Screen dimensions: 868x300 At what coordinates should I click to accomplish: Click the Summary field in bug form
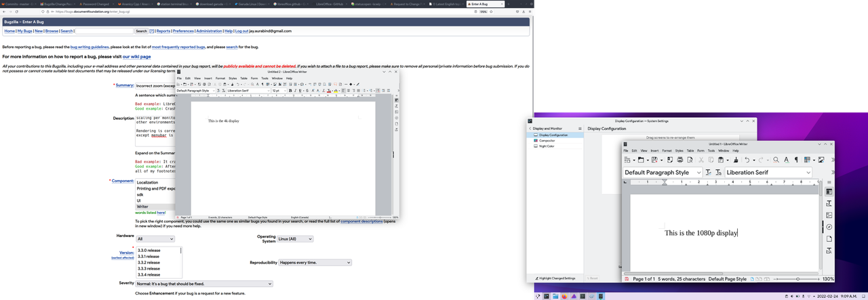point(155,86)
